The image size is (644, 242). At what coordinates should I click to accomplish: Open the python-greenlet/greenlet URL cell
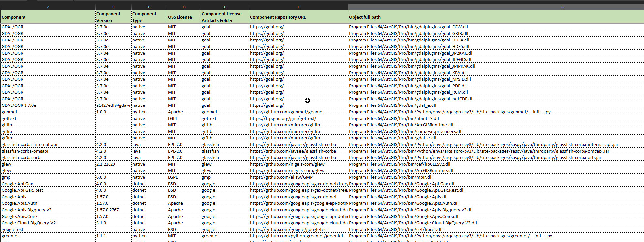(x=299, y=236)
